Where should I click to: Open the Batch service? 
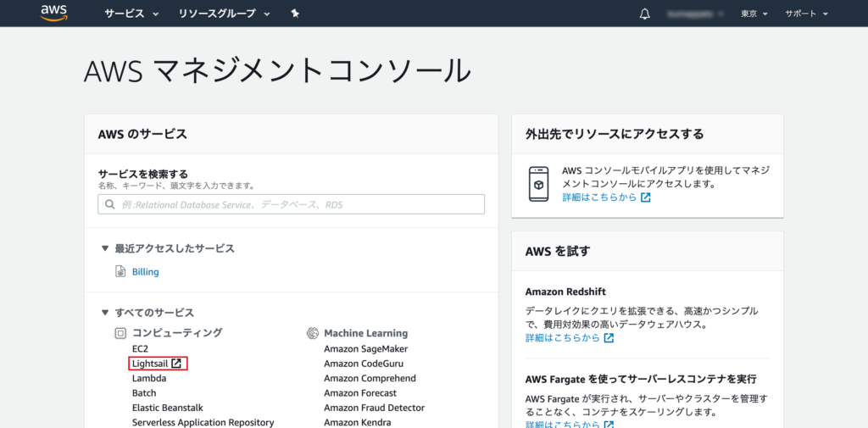point(144,393)
